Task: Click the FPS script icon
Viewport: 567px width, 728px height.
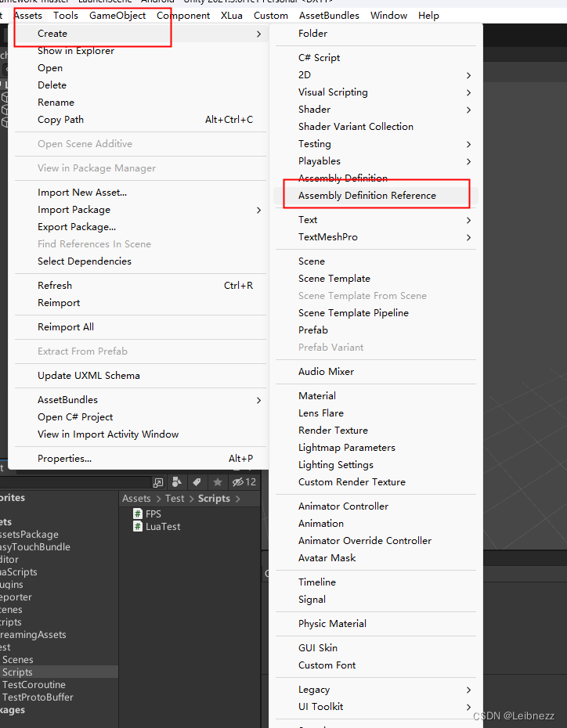Action: [x=138, y=514]
